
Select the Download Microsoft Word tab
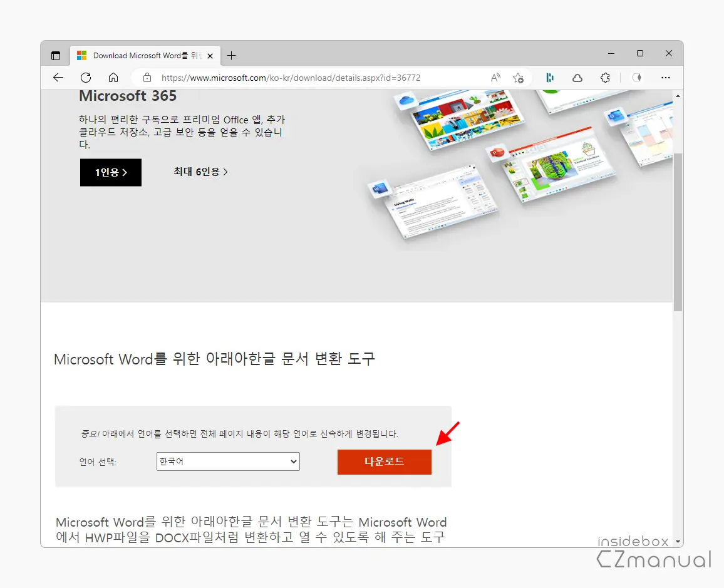coord(145,56)
